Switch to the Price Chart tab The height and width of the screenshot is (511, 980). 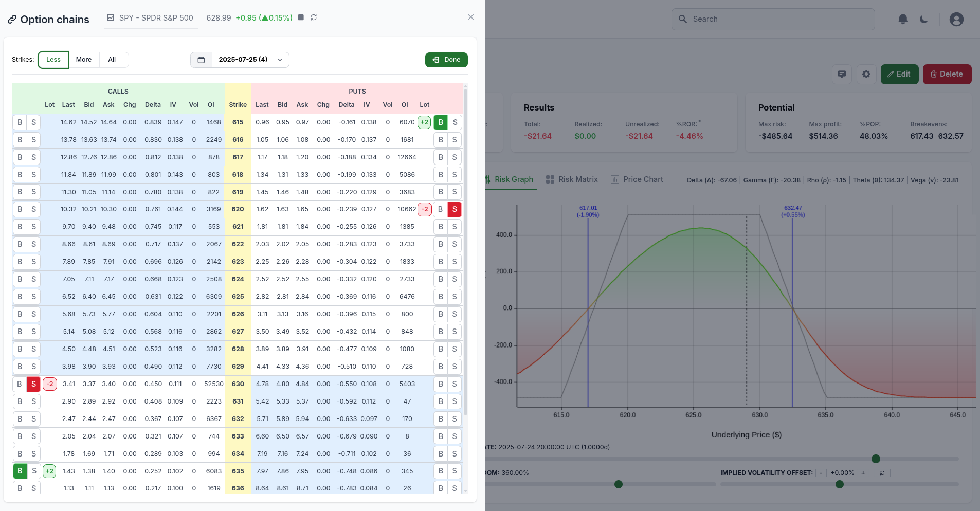(x=637, y=179)
